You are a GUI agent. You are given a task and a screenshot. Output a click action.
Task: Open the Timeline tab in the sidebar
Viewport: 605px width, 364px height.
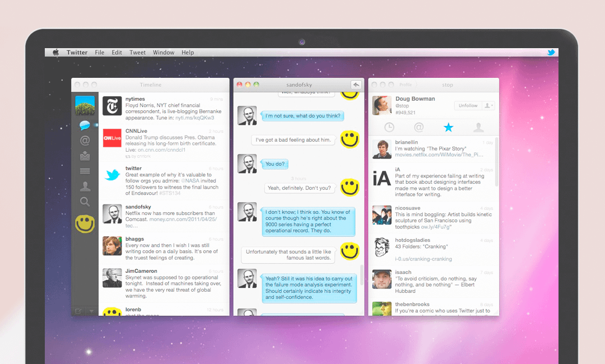(85, 125)
